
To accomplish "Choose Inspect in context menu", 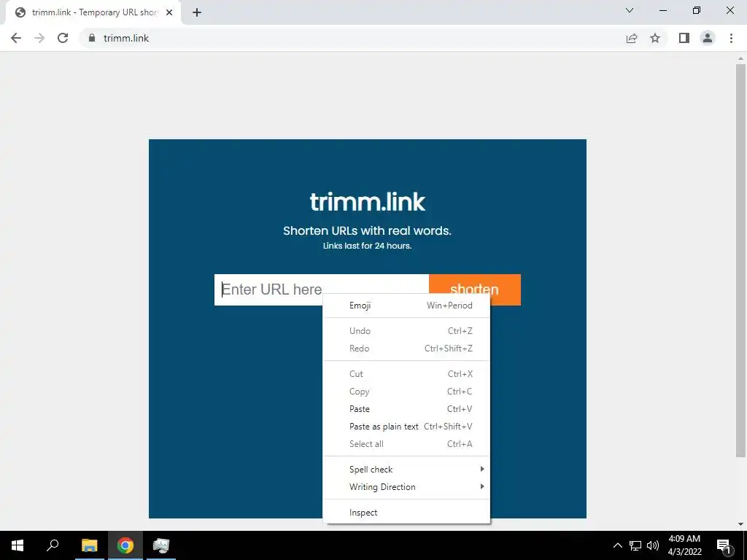I will [x=406, y=513].
